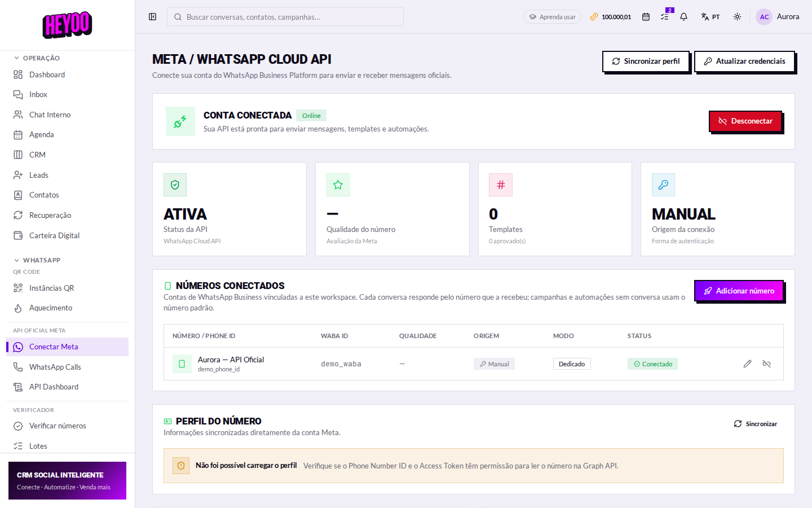Go to Chat Interno

pos(67,115)
